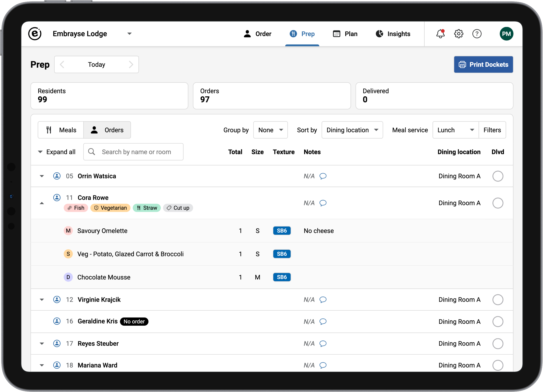Mark Geraldine Kris order delivered
Viewport: 543px width, 392px height.
(498, 322)
